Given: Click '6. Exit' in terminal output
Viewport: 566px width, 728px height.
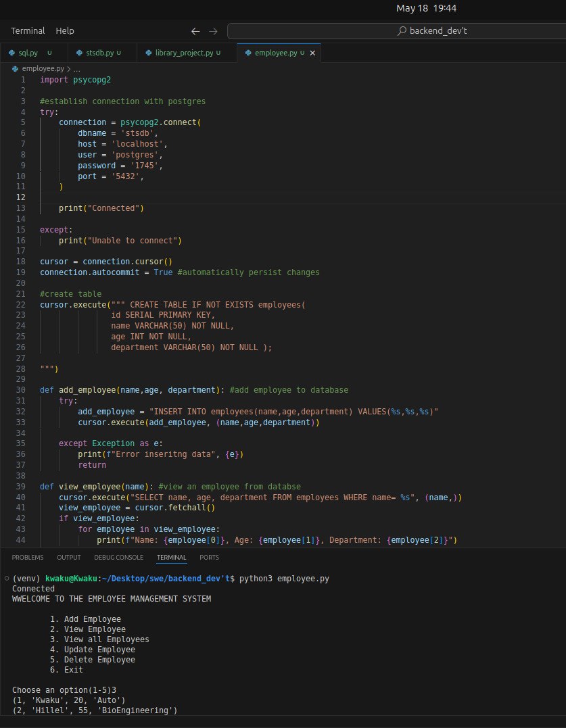Looking at the screenshot, I should coord(66,670).
